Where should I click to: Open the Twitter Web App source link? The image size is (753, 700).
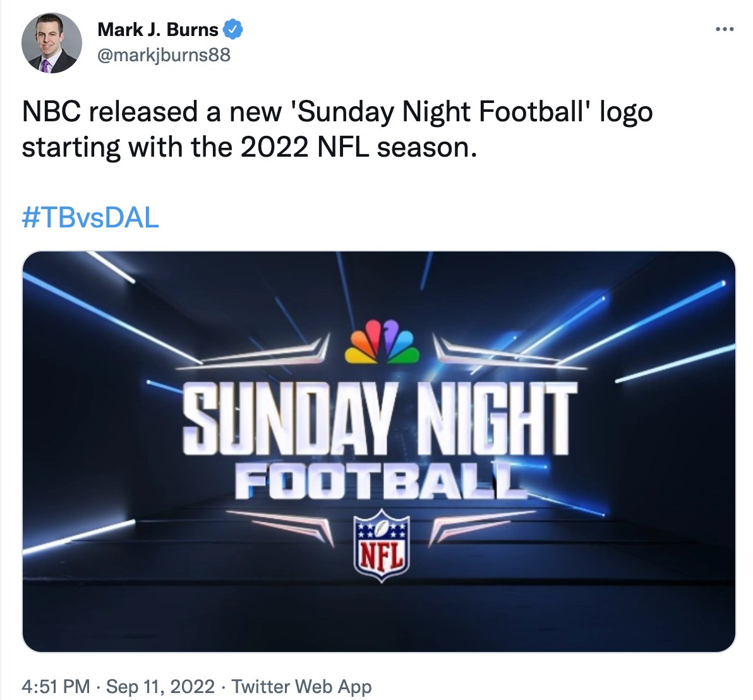click(301, 686)
